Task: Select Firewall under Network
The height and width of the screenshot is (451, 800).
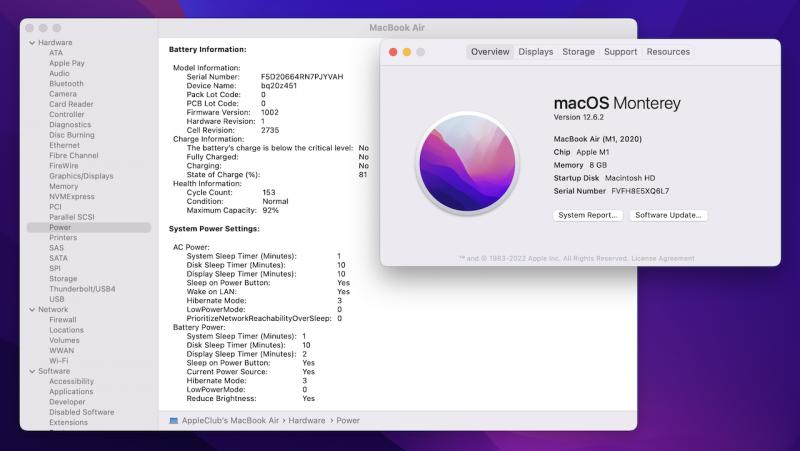Action: (63, 320)
